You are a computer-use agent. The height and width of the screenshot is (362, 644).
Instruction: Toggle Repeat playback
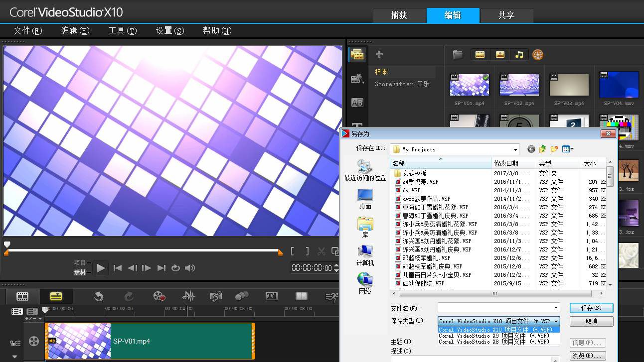[175, 268]
